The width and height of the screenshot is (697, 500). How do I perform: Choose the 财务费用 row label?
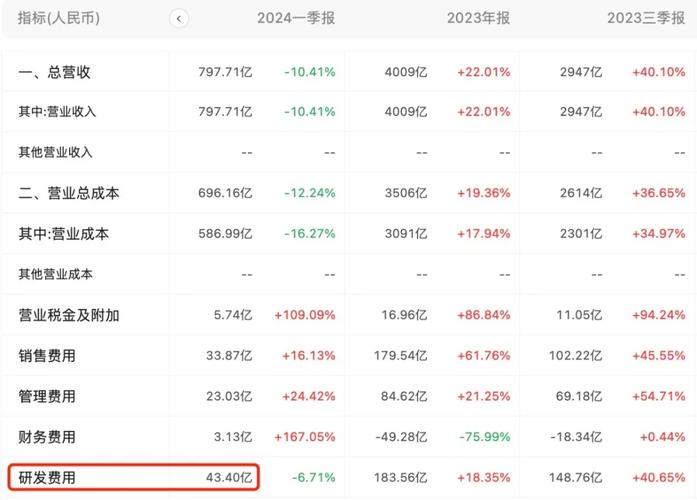[47, 437]
